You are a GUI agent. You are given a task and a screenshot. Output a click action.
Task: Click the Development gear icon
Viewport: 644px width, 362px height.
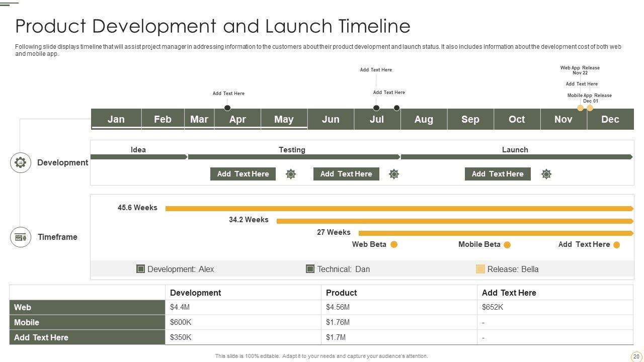21,162
